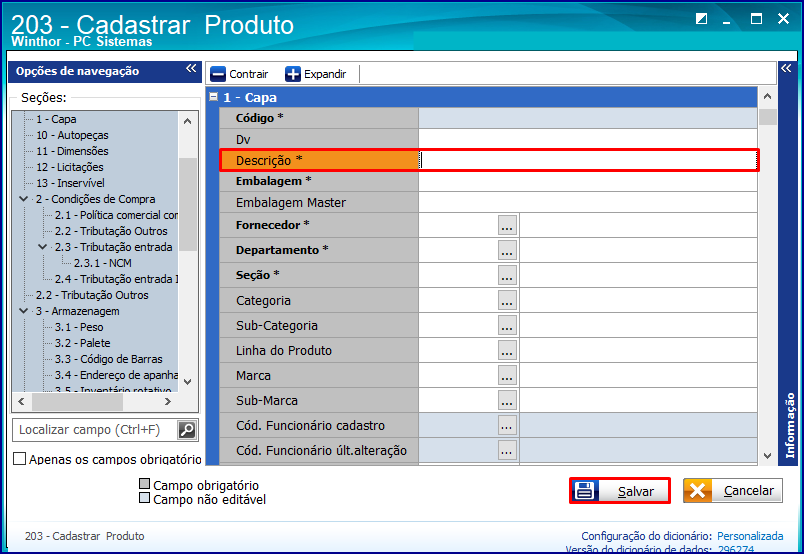Open the Cód. Funcionário últ.alteração lookup button

click(507, 450)
